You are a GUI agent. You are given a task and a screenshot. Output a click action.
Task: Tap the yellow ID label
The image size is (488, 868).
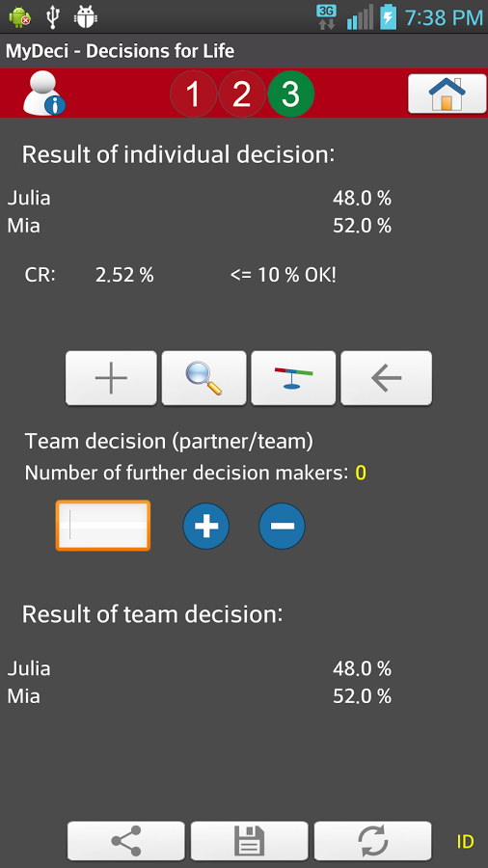click(465, 842)
